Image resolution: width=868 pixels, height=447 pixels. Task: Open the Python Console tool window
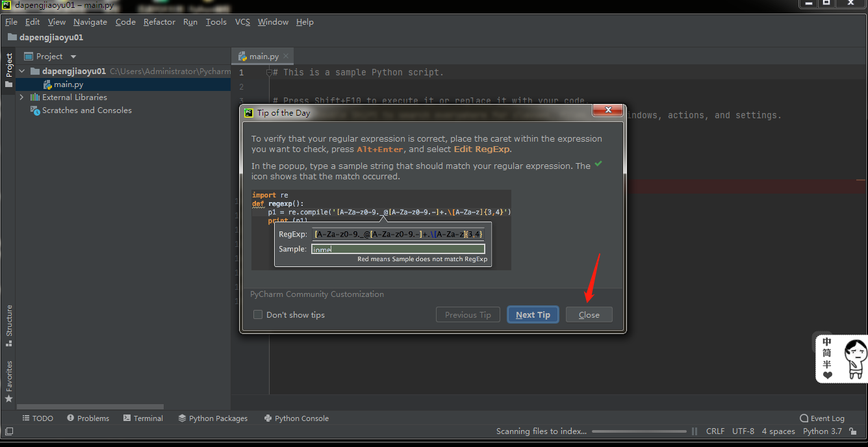click(x=296, y=418)
